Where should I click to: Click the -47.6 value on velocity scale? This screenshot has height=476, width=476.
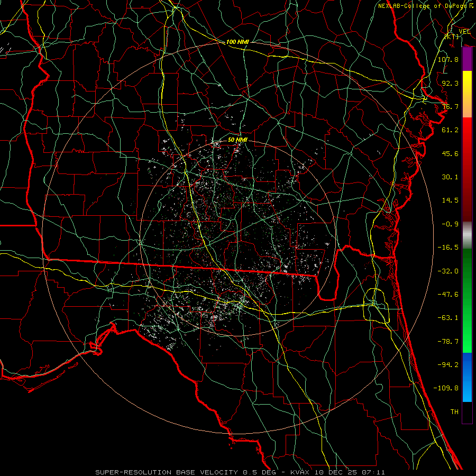click(x=448, y=295)
